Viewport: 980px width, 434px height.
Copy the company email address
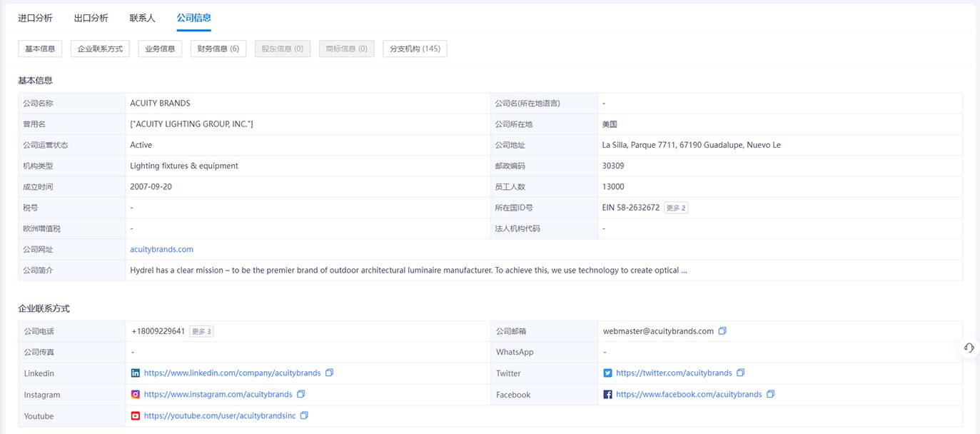tap(722, 331)
